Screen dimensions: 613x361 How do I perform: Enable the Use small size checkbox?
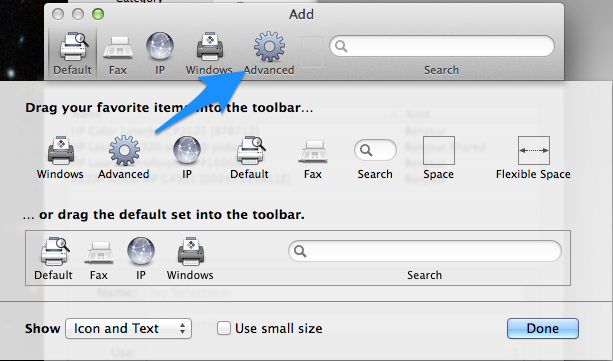[x=224, y=328]
